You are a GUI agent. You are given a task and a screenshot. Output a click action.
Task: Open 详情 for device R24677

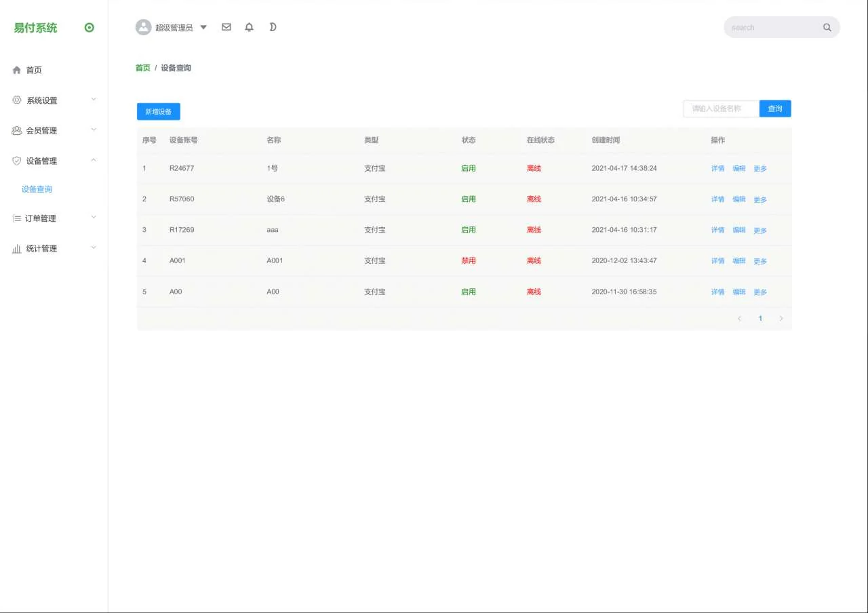click(717, 168)
